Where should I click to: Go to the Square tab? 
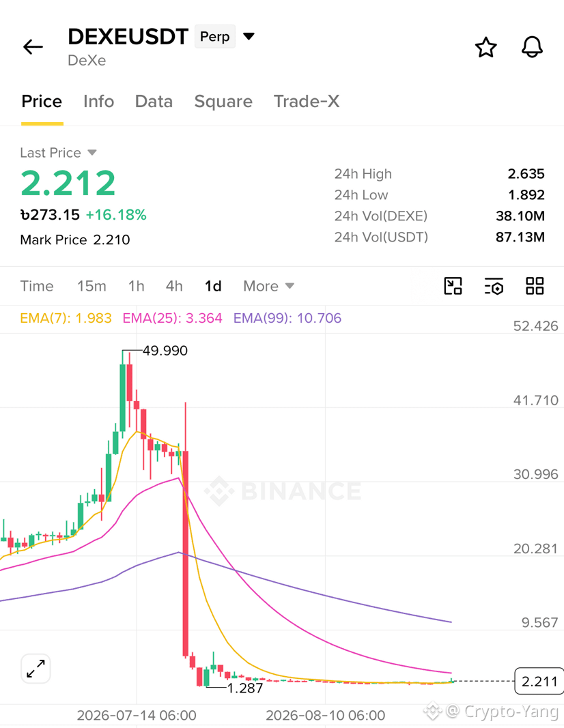223,101
